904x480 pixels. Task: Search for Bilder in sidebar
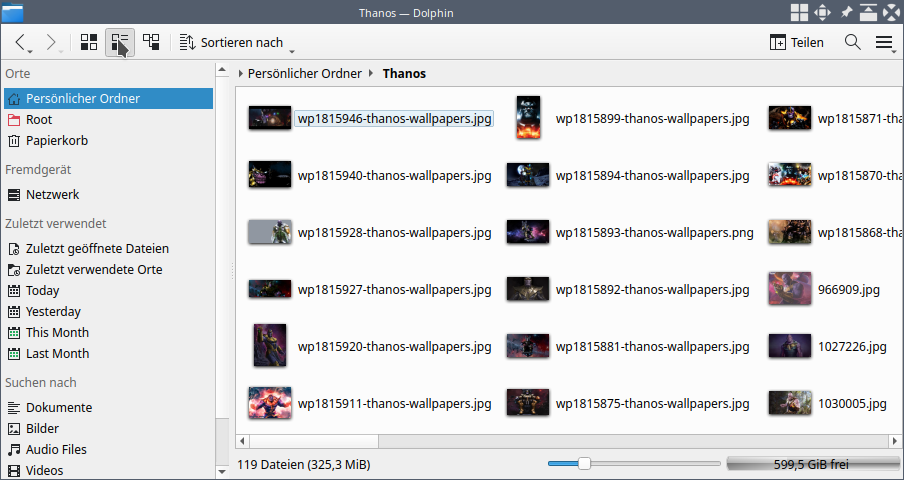pyautogui.click(x=108, y=429)
